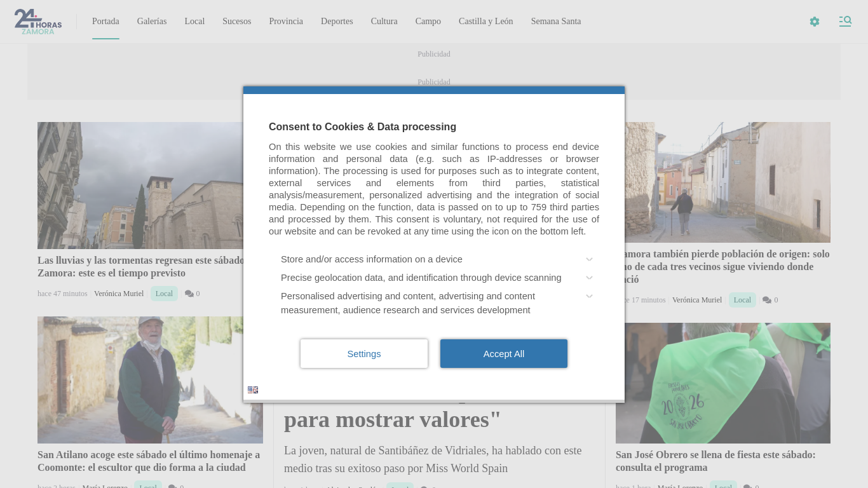Click Local tag under población de origen article
The image size is (868, 488).
[x=742, y=300]
